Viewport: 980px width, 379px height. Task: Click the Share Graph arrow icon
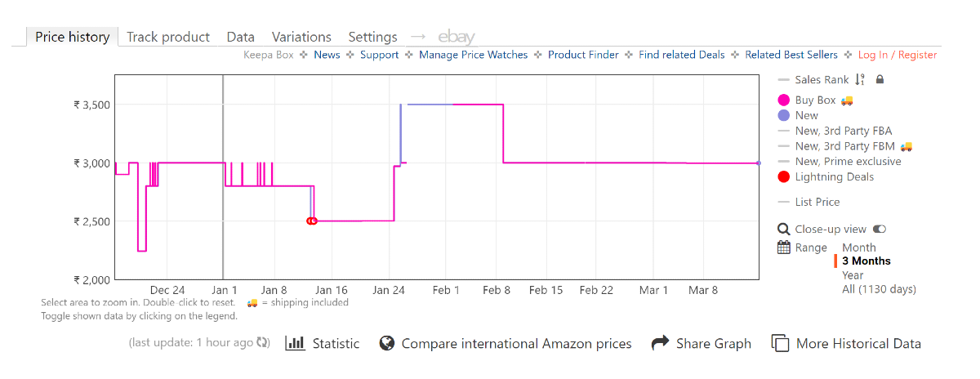660,343
